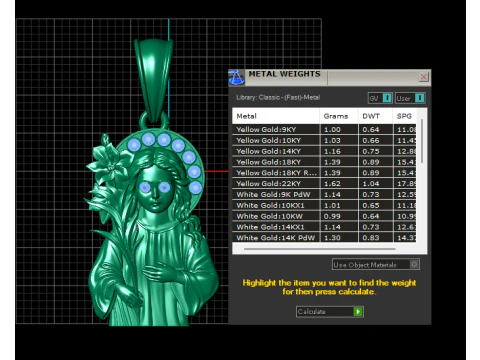Select the White Gold:14KX1 row

pyautogui.click(x=324, y=227)
